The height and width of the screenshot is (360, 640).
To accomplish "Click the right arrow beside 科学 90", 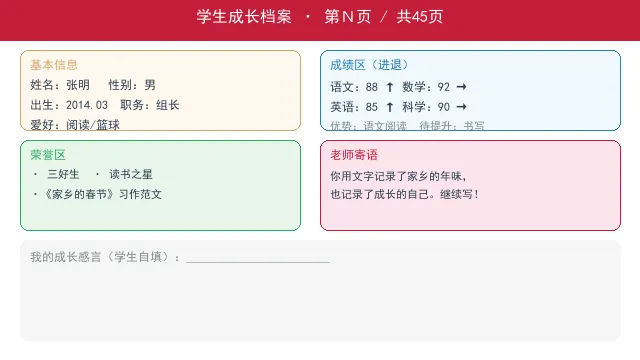I will point(461,107).
